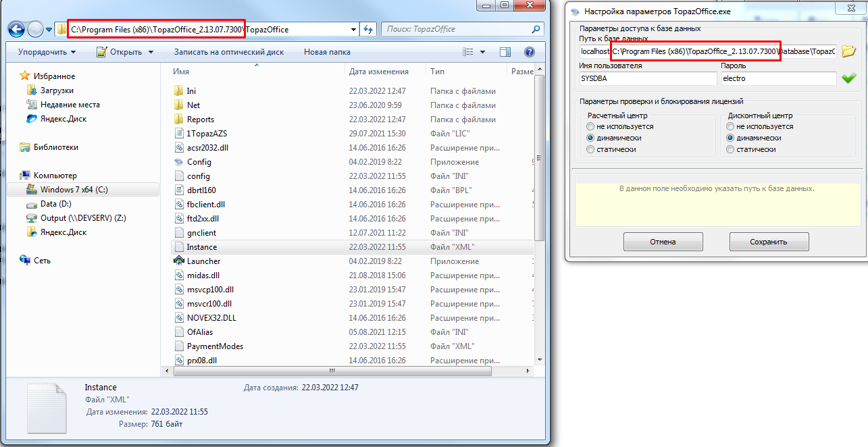Screen dimensions: 868x447
Task: Select the Ini folder icon
Action: tap(179, 91)
